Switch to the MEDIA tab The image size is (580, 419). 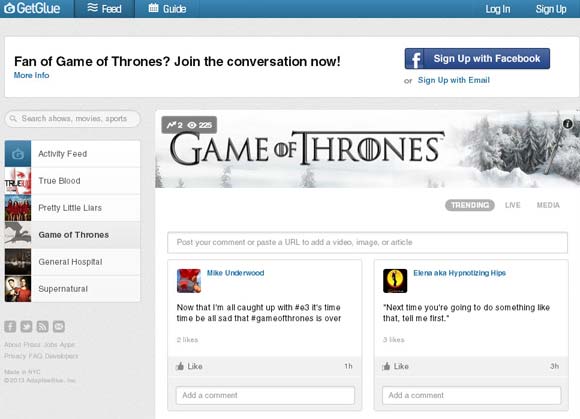pyautogui.click(x=548, y=205)
